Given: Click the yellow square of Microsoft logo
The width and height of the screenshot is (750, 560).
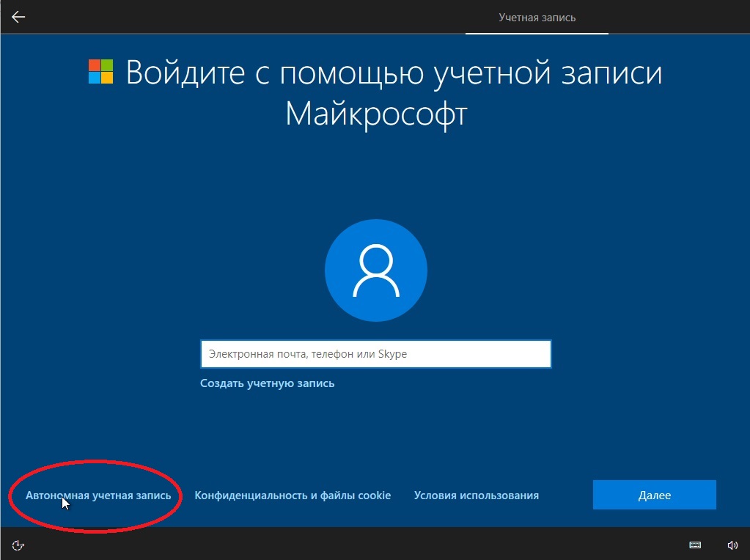Looking at the screenshot, I should click(107, 79).
